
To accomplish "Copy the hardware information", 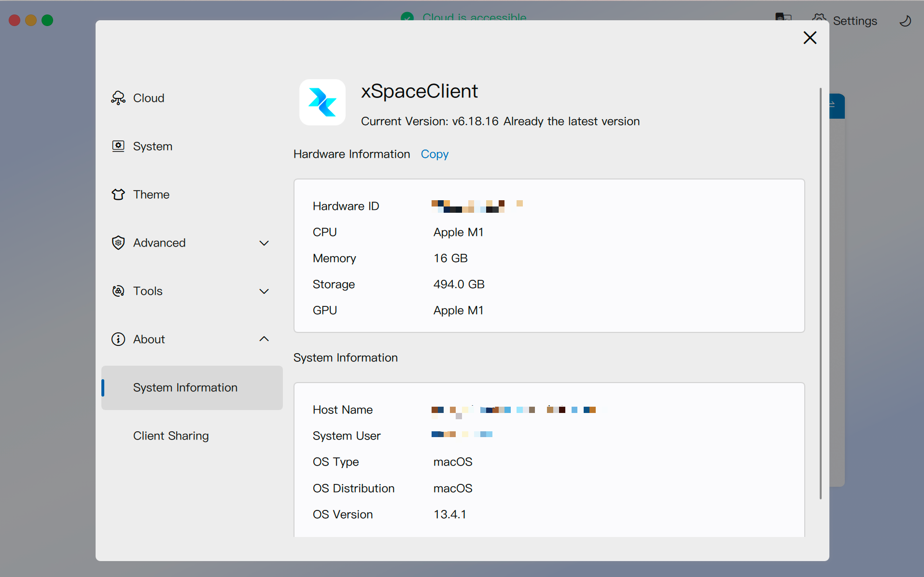I will 434,154.
